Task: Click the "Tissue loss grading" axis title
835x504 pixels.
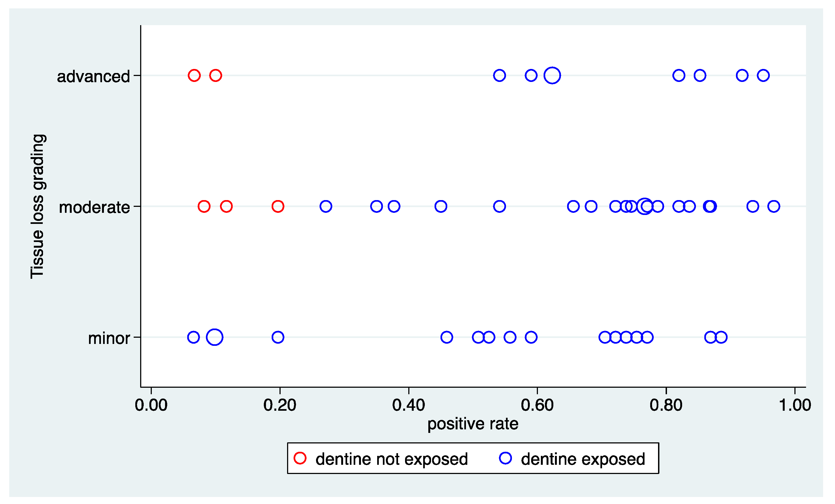Action: coord(37,206)
